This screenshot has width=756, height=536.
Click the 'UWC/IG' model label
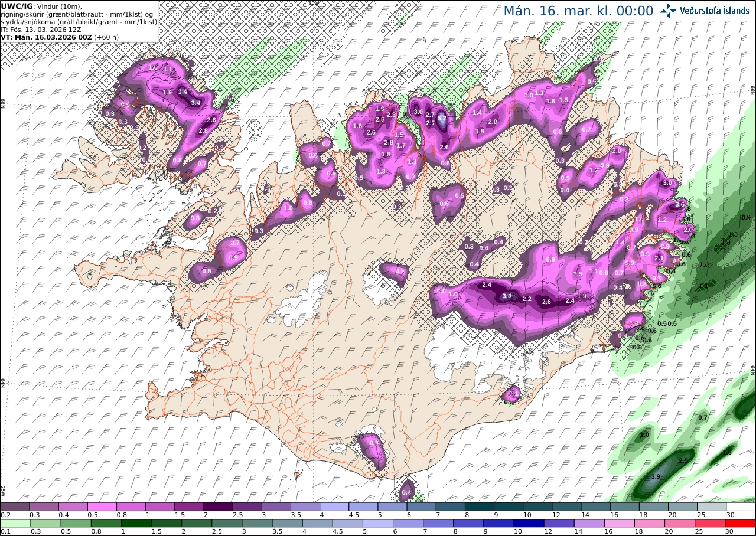point(16,6)
